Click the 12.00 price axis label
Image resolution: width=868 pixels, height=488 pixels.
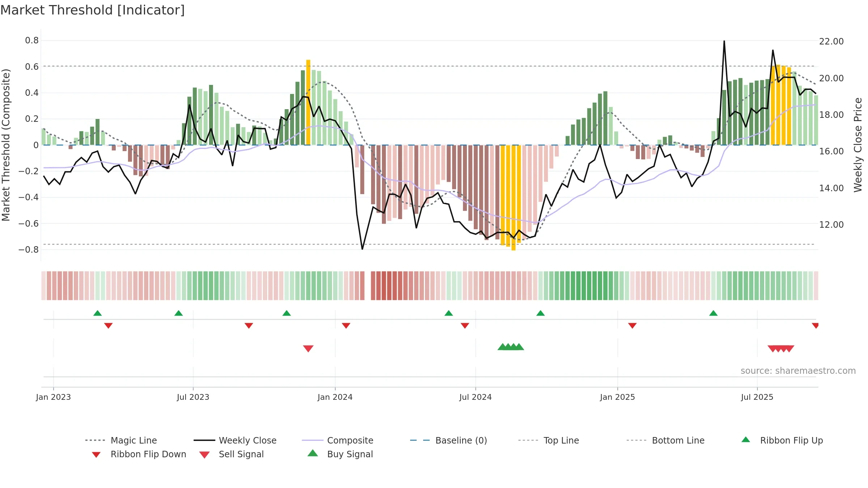click(x=831, y=224)
